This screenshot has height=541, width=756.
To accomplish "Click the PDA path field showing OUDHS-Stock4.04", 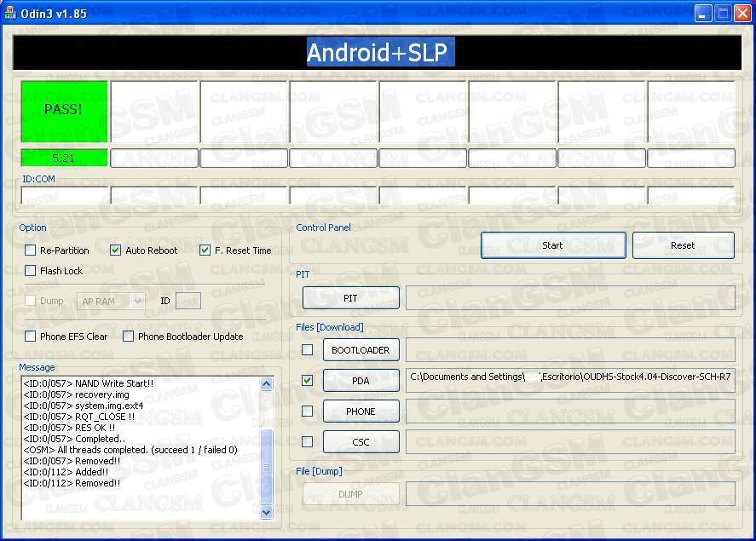I will pyautogui.click(x=571, y=381).
